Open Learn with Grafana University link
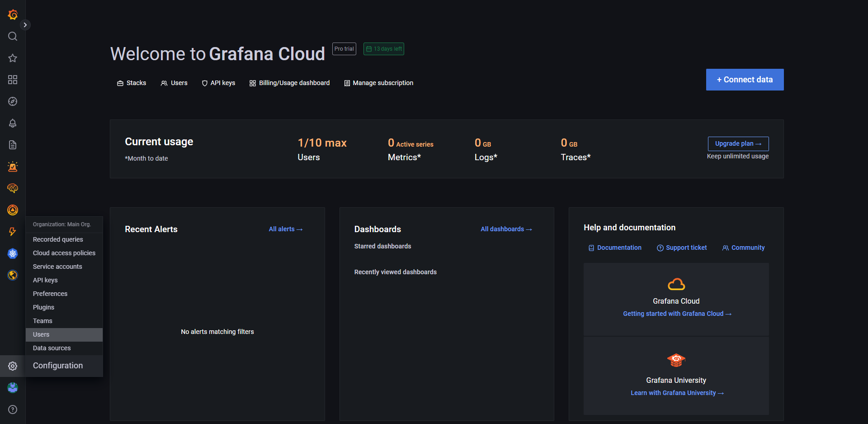This screenshot has height=424, width=868. point(677,393)
